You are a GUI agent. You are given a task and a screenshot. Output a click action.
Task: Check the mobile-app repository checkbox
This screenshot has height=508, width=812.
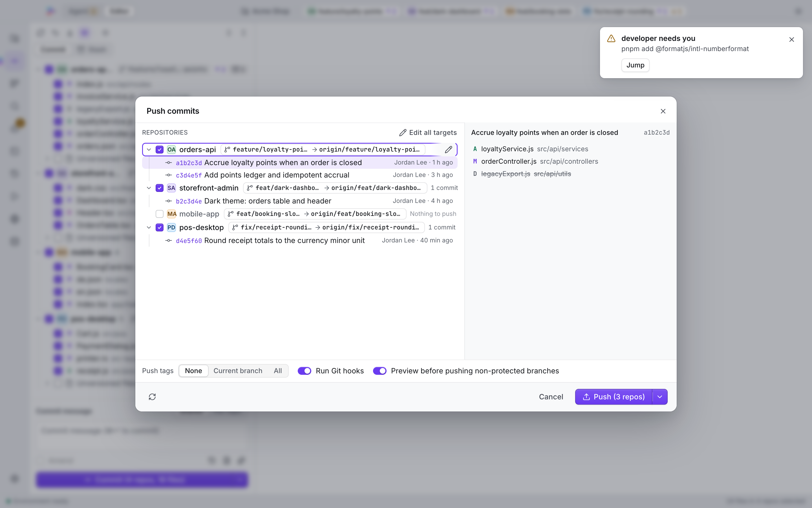coord(160,214)
